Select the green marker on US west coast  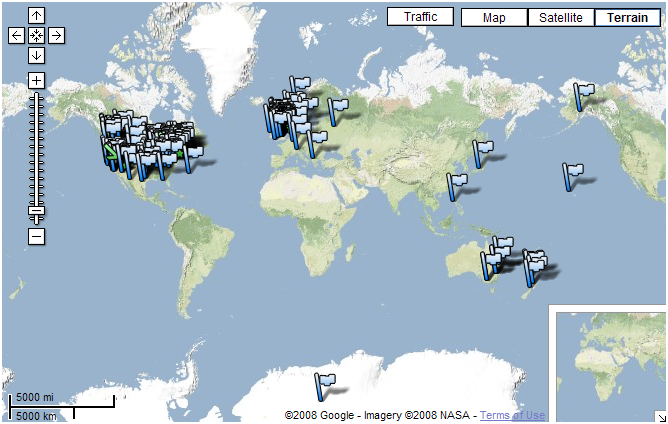point(110,152)
